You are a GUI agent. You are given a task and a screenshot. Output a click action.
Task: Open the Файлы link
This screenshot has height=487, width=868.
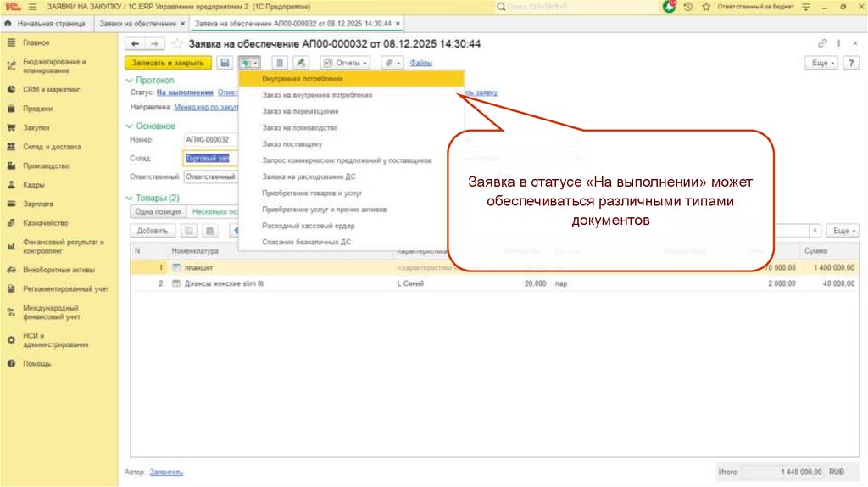421,63
